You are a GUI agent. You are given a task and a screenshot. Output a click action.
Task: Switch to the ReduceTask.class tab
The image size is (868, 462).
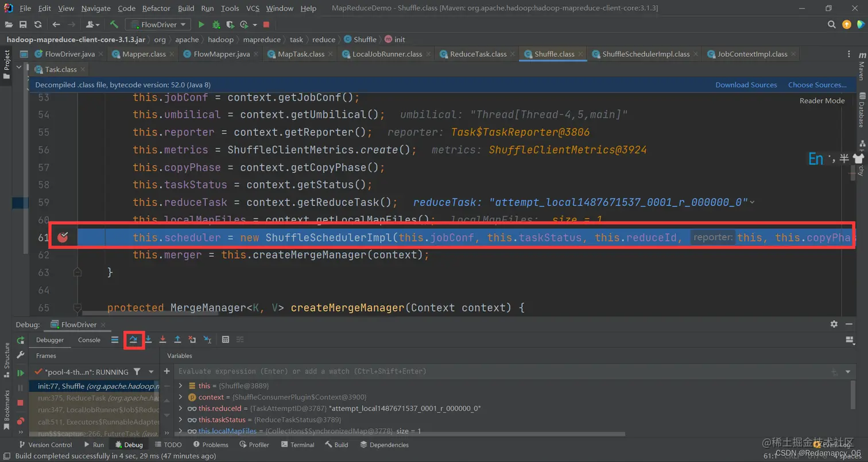[478, 54]
